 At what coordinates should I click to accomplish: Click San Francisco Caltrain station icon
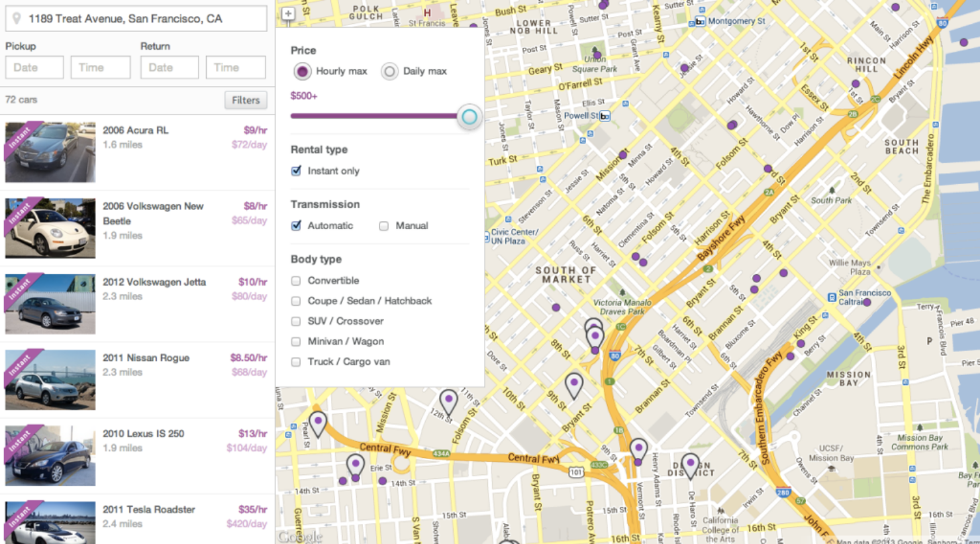832,298
